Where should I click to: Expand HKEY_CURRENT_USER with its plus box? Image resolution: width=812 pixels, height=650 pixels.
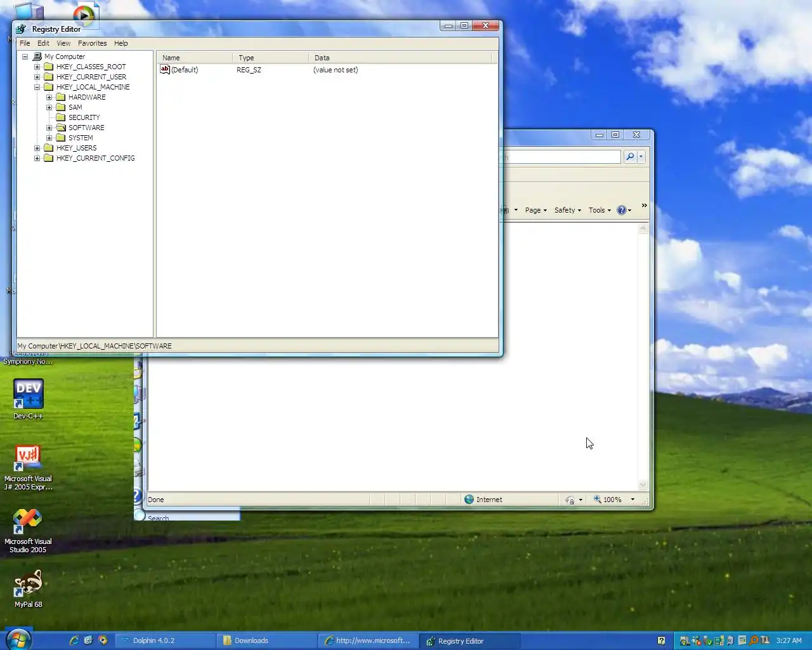tap(37, 77)
